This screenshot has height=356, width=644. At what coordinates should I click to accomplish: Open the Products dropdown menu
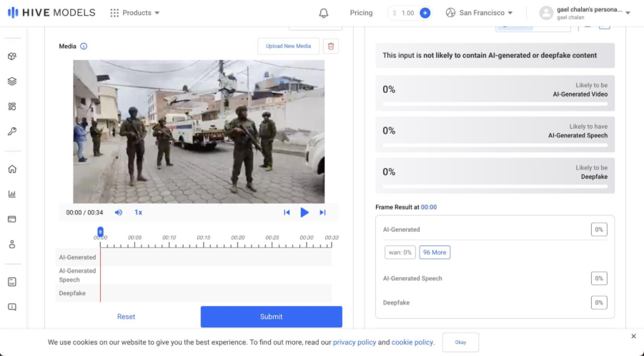(x=135, y=13)
